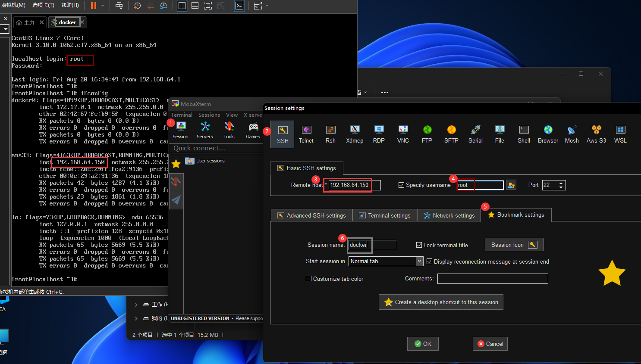Open Session from MobaXterm toolbar
Screen dimensions: 641x364
pos(180,130)
